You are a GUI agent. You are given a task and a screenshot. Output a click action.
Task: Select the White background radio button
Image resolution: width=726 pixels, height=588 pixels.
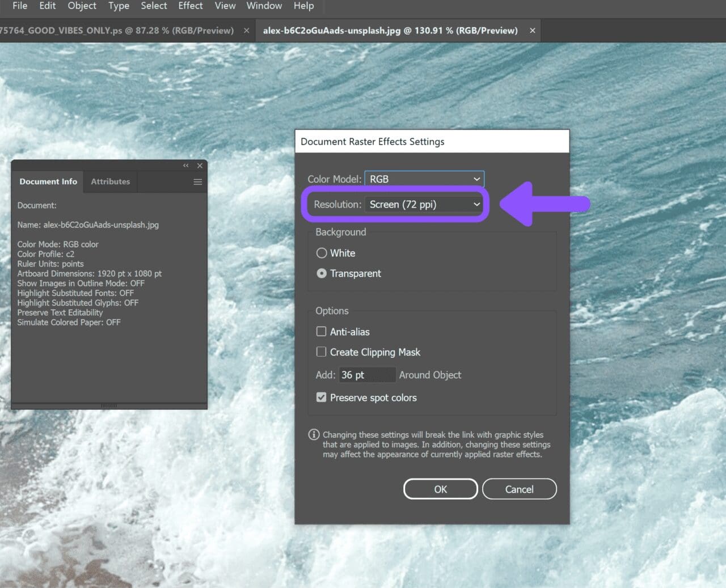(322, 253)
